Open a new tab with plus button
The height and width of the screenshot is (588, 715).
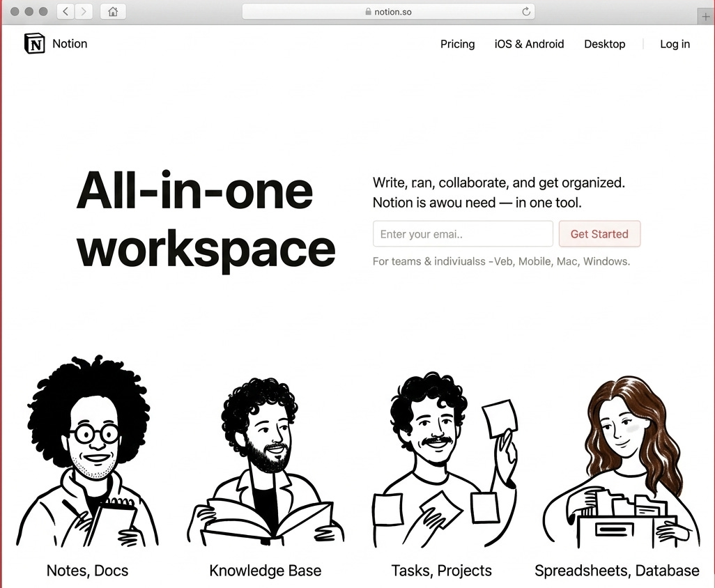[705, 17]
